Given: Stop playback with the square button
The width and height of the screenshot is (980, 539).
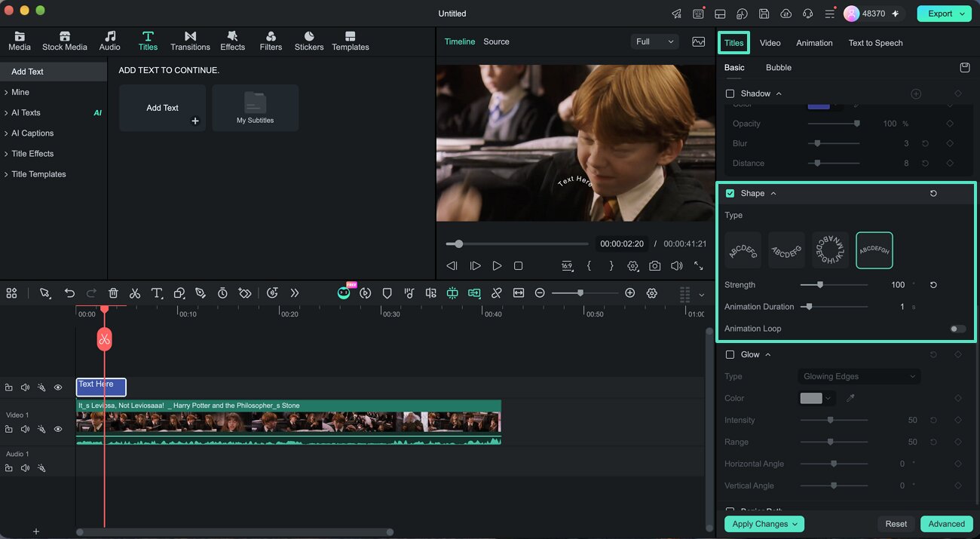Looking at the screenshot, I should pyautogui.click(x=519, y=266).
